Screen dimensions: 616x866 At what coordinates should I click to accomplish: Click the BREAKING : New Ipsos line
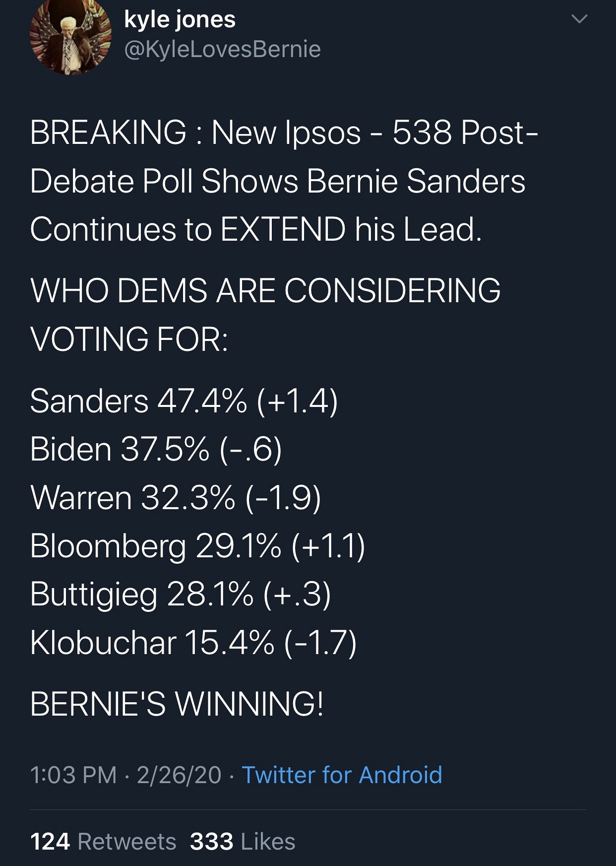click(284, 133)
